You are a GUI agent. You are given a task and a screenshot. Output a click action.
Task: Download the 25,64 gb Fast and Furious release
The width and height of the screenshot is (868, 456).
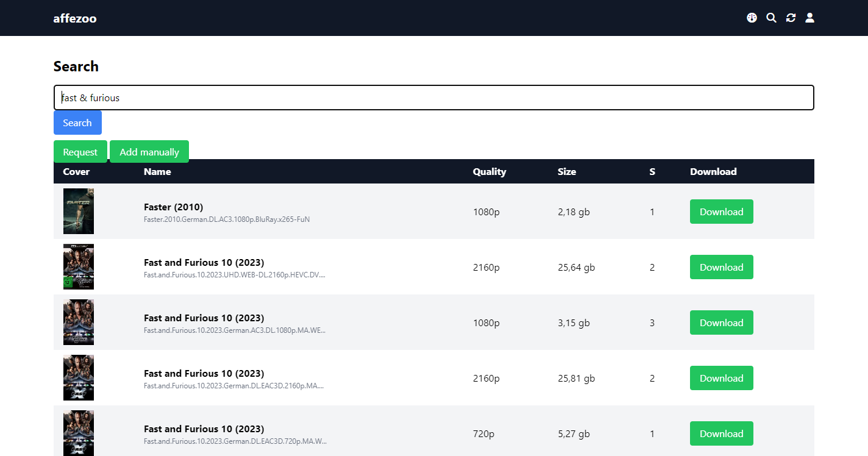tap(722, 267)
